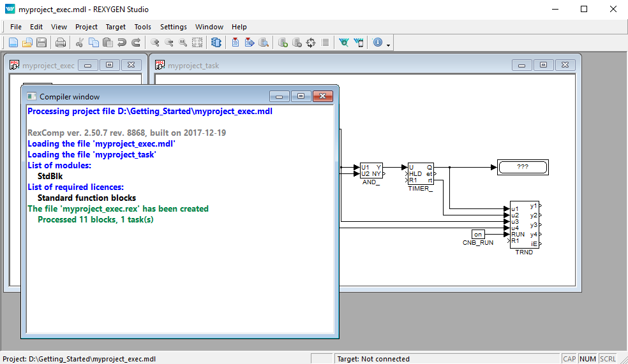This screenshot has height=364, width=628.
Task: Select the CNB_RUN constant block
Action: [478, 235]
